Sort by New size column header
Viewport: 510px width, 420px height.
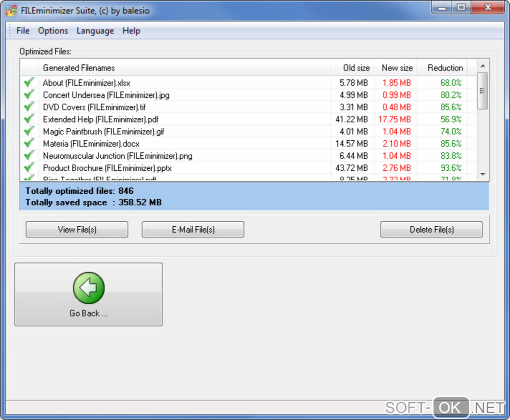(395, 68)
